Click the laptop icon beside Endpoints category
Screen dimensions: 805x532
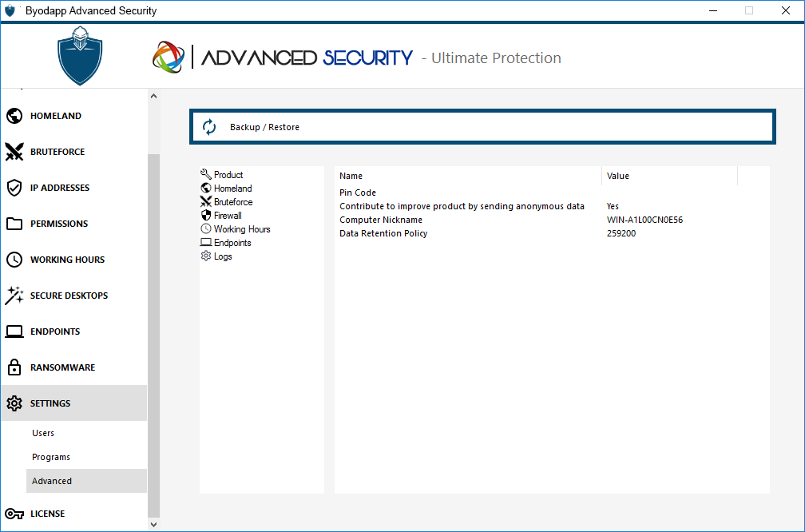(x=206, y=242)
